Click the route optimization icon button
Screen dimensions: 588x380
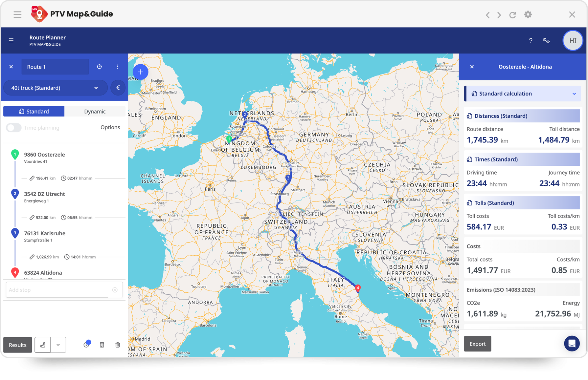pos(42,345)
